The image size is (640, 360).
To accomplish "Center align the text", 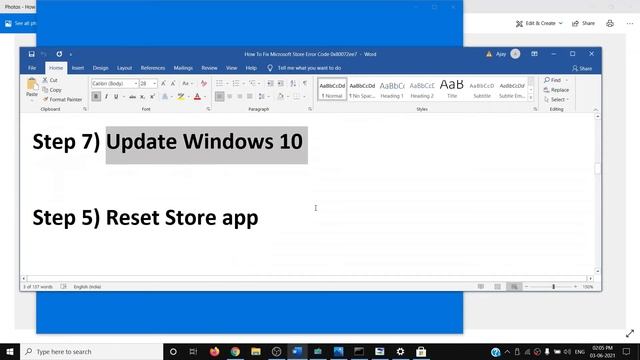I will pyautogui.click(x=230, y=97).
